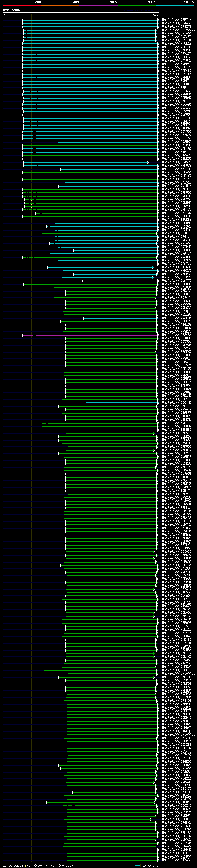Viewport: 197px width, 868px height.
Task: Select the UniRef100_Q2PER4 label
Action: point(176,125)
